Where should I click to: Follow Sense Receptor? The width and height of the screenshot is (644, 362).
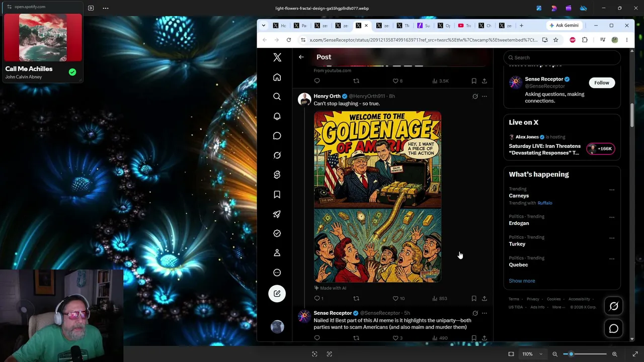click(602, 83)
